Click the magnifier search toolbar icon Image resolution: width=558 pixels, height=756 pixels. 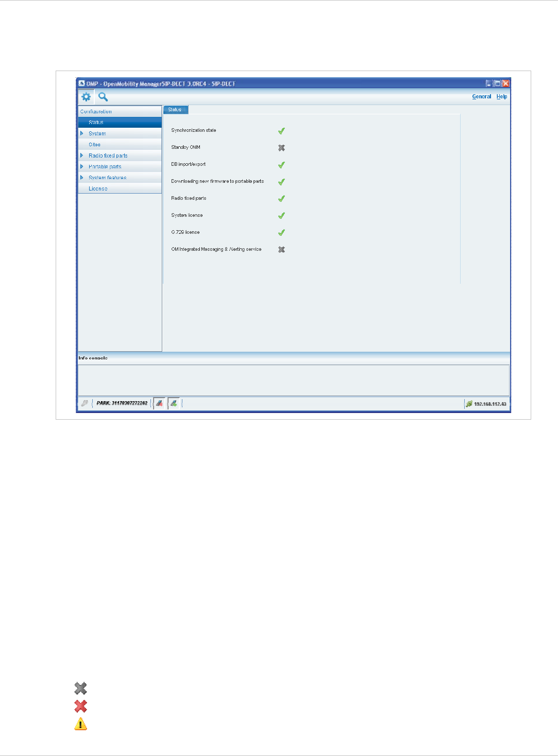pos(103,97)
